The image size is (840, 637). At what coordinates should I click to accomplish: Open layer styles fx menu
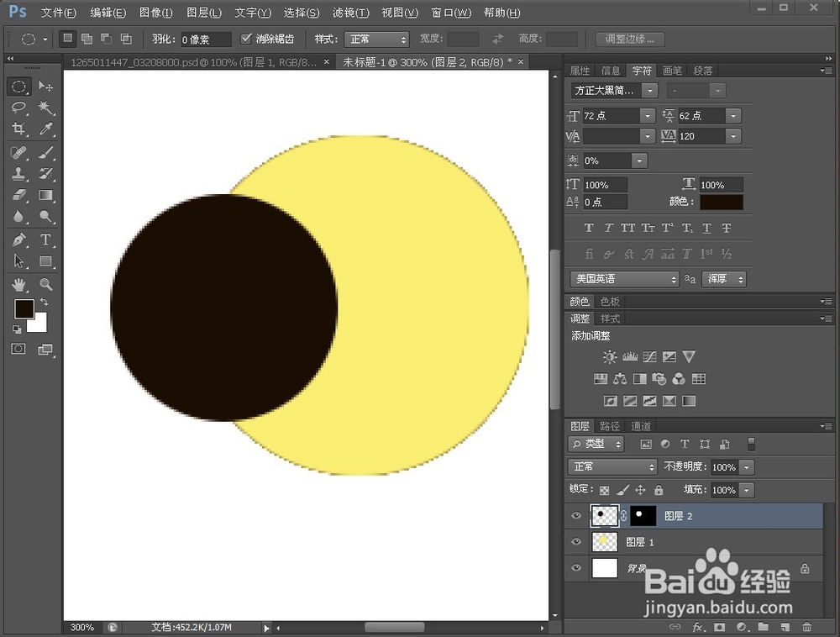(698, 626)
